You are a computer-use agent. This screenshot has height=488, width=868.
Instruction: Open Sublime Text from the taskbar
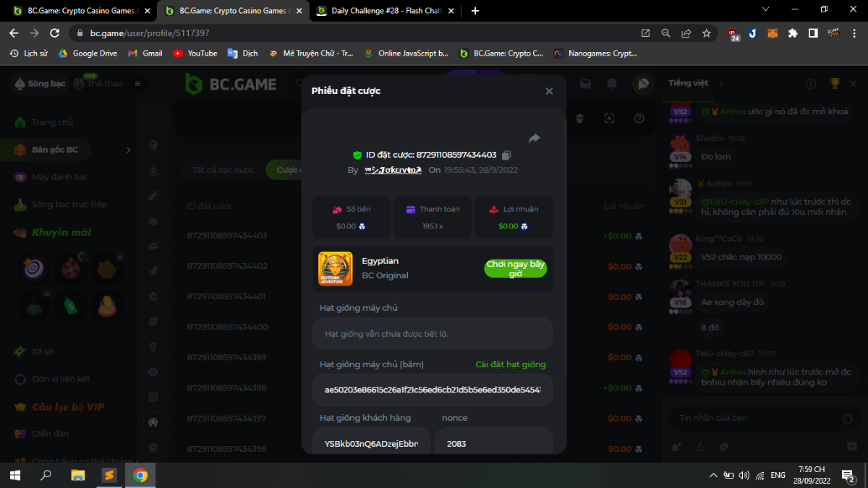coord(109,475)
